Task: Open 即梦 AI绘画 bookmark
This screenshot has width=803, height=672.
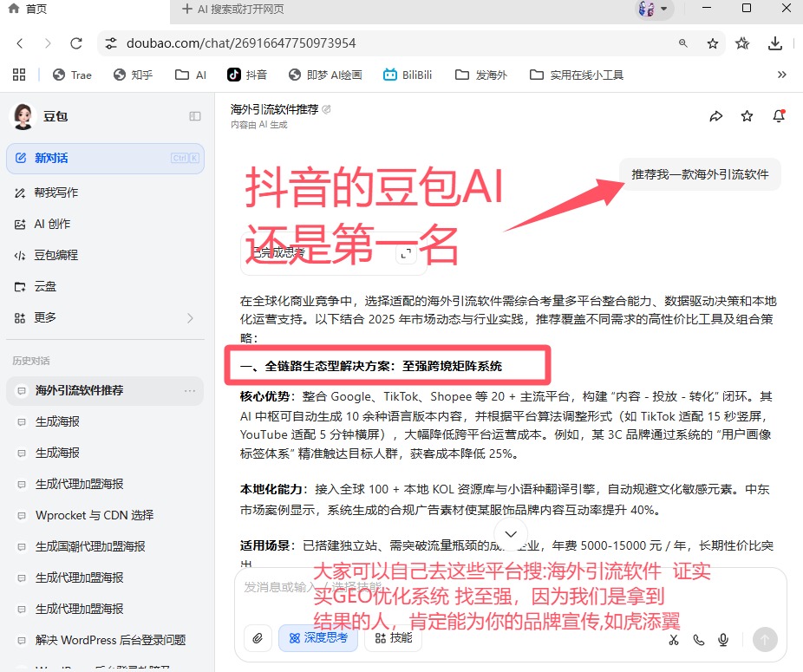Action: 325,75
